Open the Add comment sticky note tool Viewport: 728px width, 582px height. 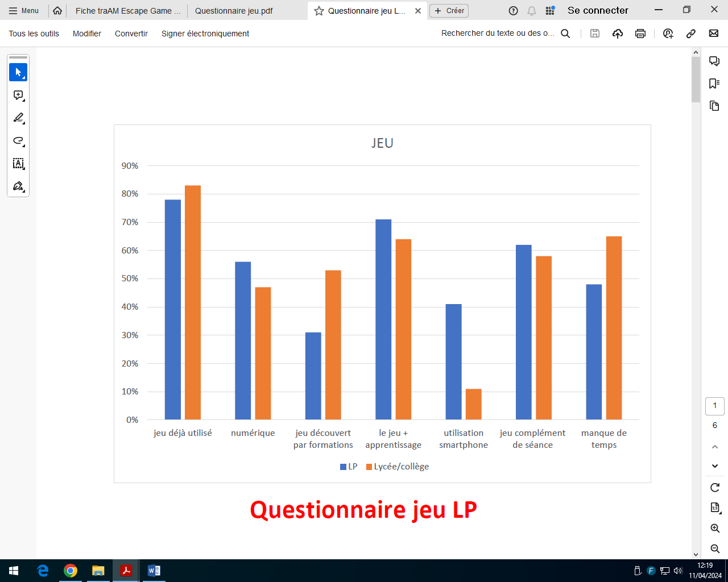18,95
